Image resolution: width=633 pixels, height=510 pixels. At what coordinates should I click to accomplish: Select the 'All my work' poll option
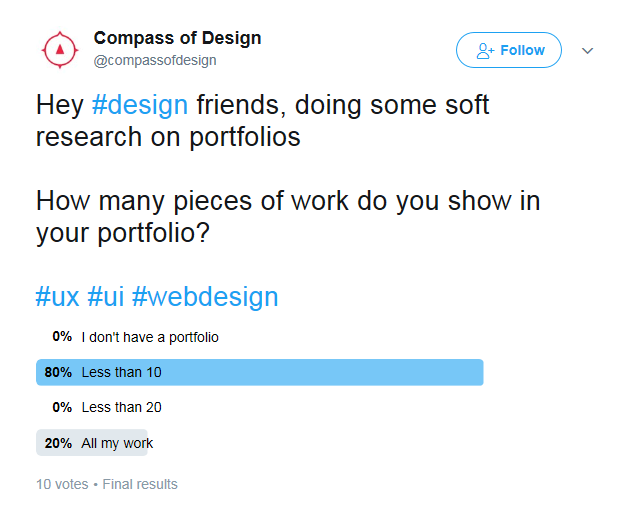pos(117,443)
